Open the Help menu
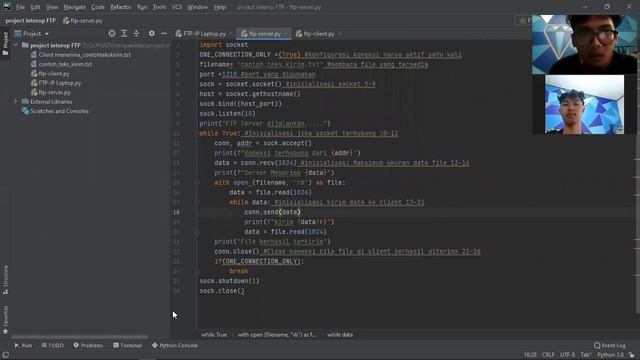The image size is (640, 360). coord(220,7)
